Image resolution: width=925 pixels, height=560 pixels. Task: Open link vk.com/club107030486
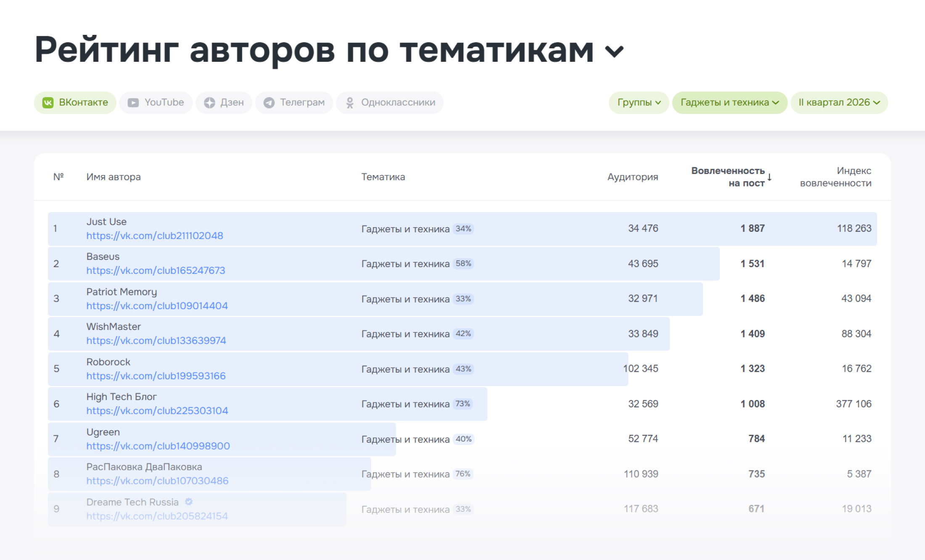(157, 481)
